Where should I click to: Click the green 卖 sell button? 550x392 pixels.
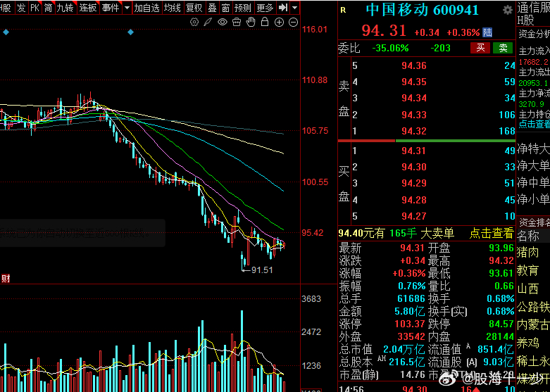tap(503, 48)
